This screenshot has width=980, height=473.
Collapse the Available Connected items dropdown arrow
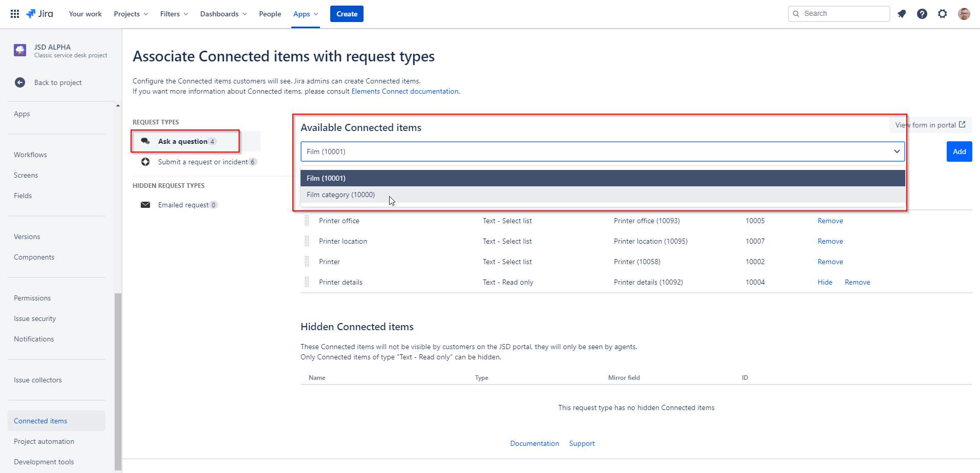897,152
